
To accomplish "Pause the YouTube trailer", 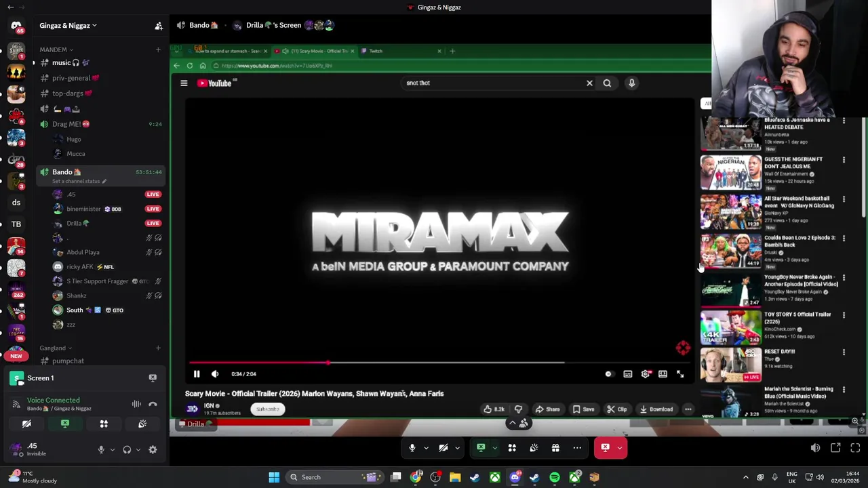I will coord(197,373).
